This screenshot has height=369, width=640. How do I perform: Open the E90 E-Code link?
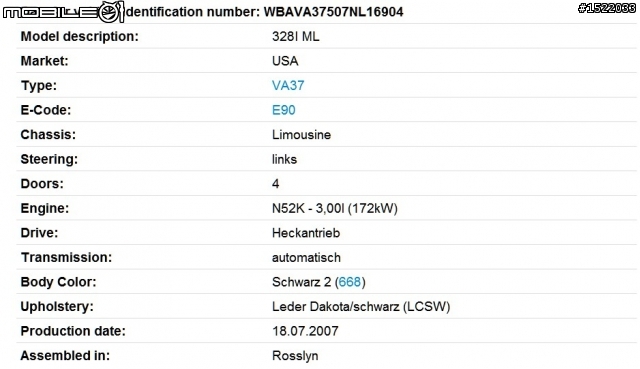tap(284, 110)
